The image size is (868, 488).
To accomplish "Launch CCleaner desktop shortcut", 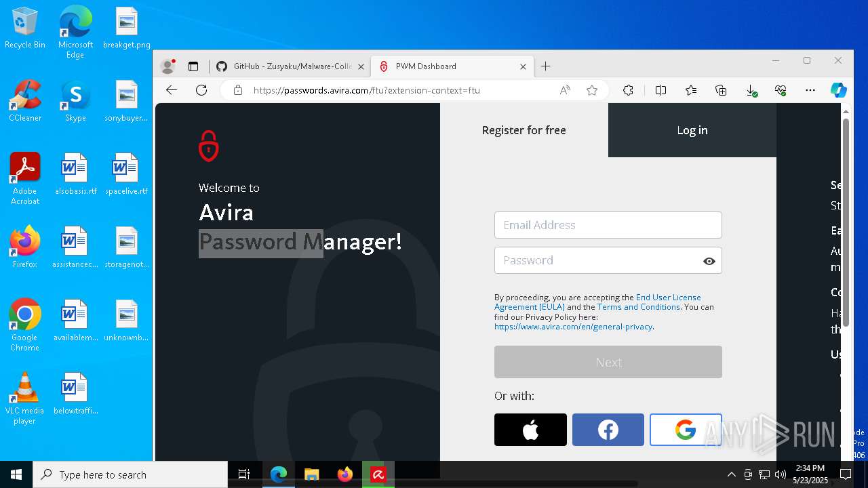I will click(x=25, y=101).
